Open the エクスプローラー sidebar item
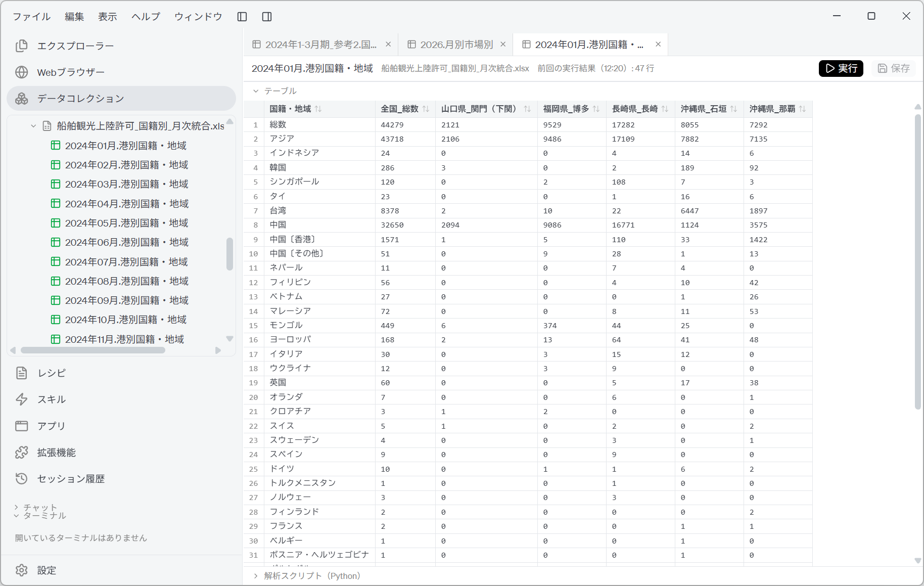Viewport: 924px width, 586px height. [121, 46]
